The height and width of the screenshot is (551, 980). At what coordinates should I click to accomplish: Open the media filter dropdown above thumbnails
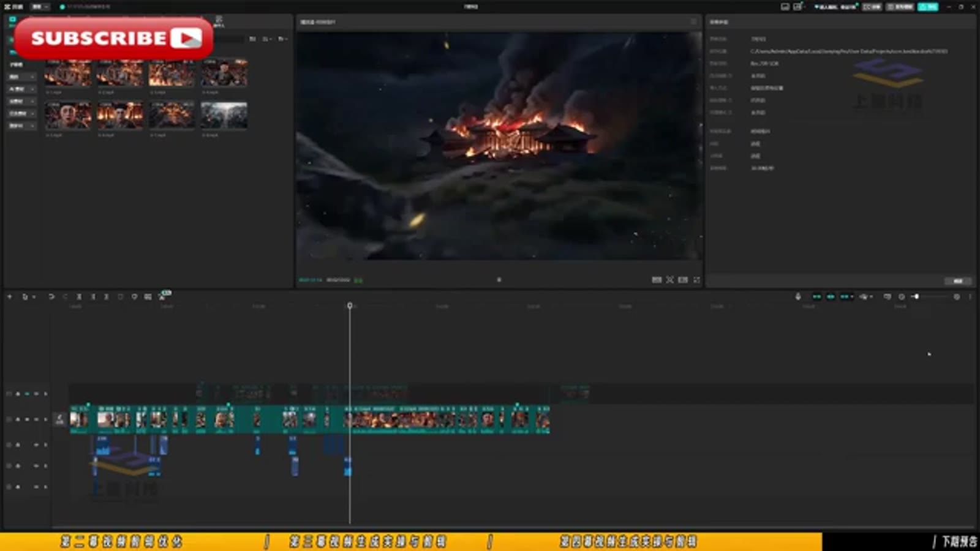[x=282, y=39]
